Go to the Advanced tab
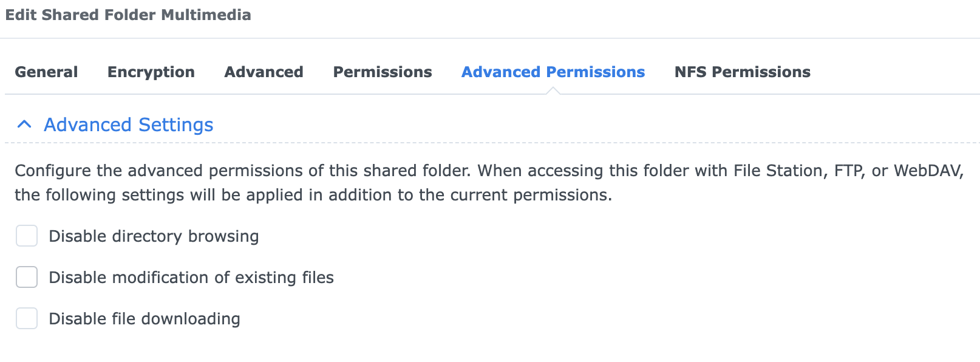Image resolution: width=980 pixels, height=362 pixels. pyautogui.click(x=264, y=72)
